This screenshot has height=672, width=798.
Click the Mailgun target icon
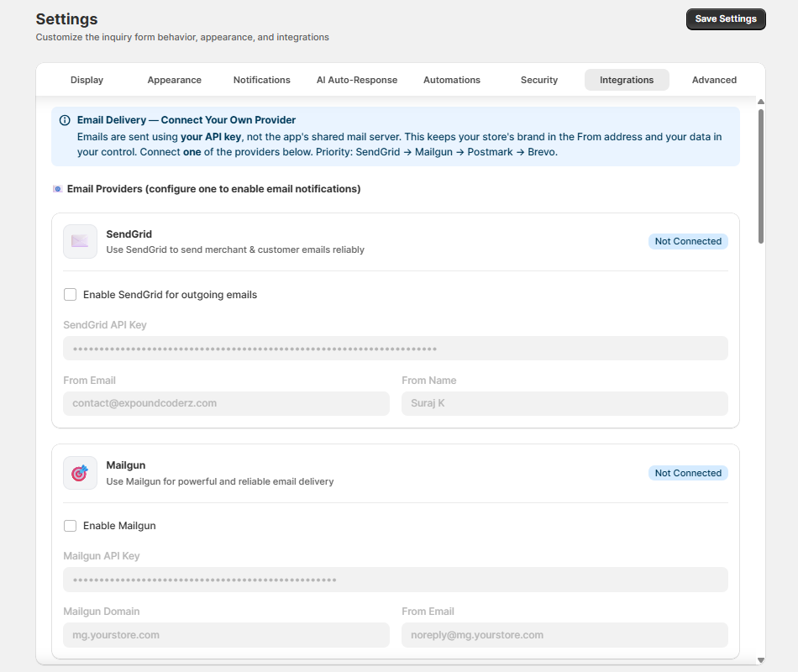tap(80, 473)
